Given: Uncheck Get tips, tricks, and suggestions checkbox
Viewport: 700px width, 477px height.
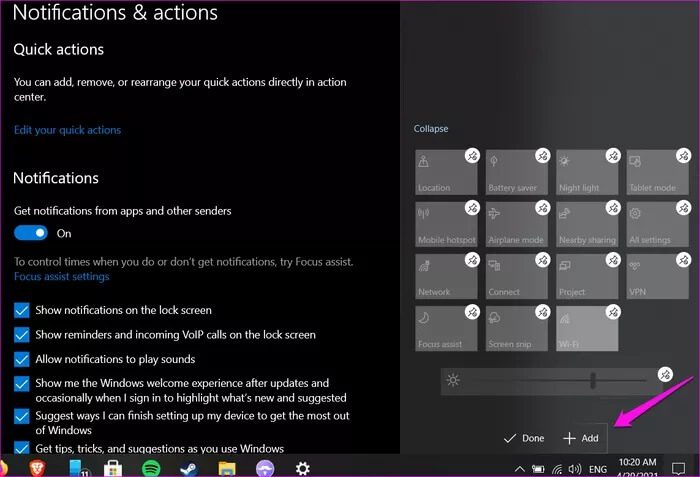Looking at the screenshot, I should [21, 448].
